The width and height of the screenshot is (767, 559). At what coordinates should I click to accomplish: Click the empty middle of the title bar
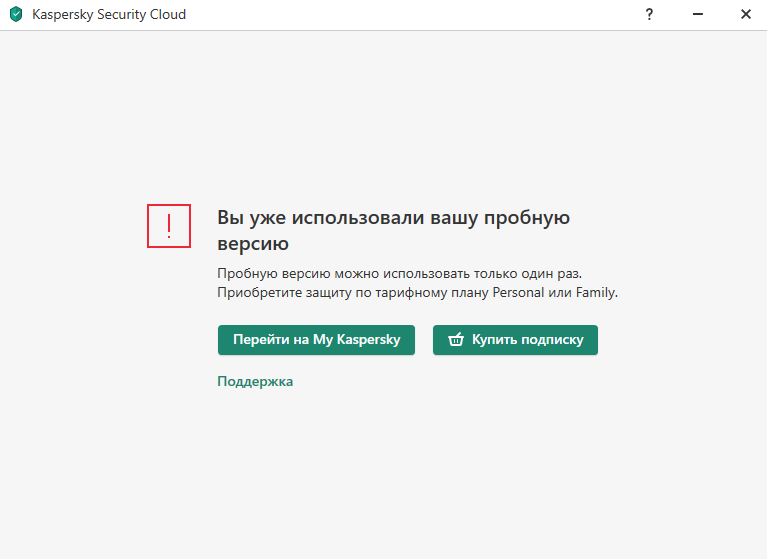point(400,15)
